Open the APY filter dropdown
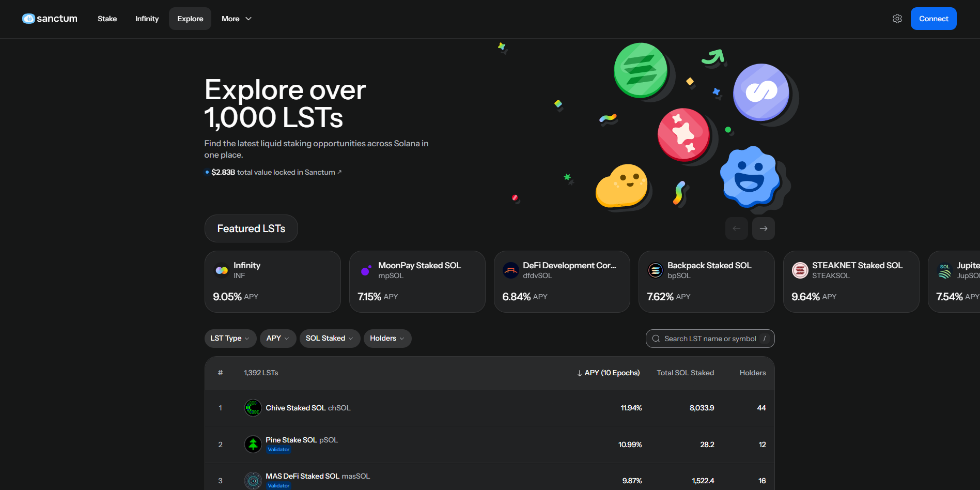The width and height of the screenshot is (980, 490). pos(277,339)
